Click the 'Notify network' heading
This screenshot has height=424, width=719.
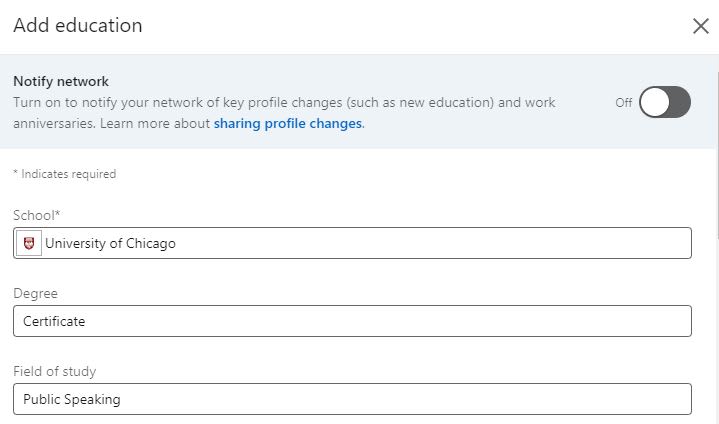[x=61, y=81]
